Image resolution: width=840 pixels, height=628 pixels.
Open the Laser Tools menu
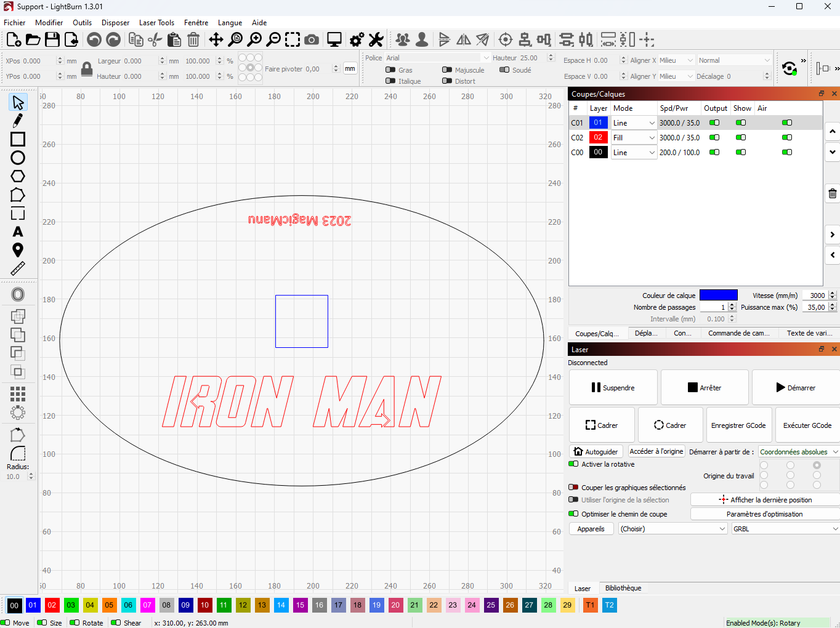click(x=156, y=23)
